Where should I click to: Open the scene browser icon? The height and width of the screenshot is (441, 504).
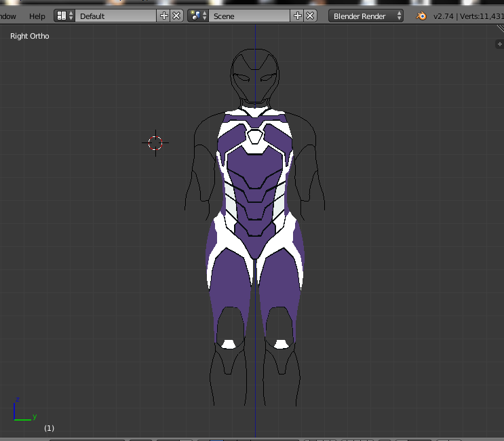click(199, 16)
